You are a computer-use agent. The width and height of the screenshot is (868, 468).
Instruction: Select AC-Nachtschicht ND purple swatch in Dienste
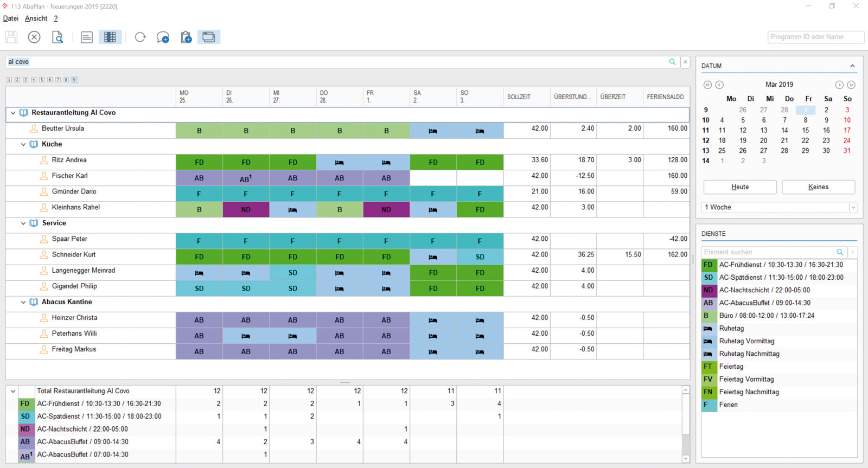(708, 291)
